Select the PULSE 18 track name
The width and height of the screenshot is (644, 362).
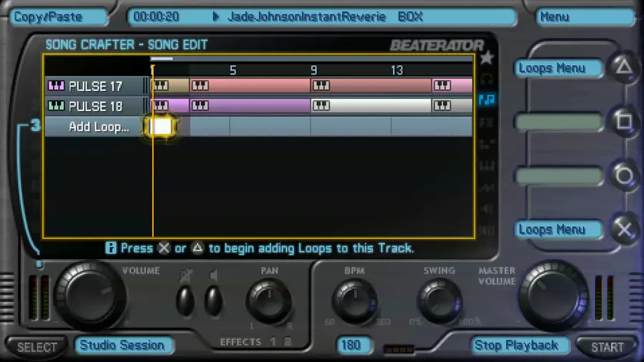pyautogui.click(x=95, y=107)
